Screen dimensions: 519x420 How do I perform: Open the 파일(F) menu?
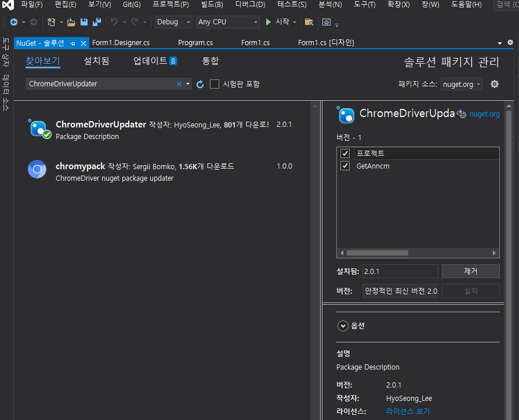[x=32, y=5]
